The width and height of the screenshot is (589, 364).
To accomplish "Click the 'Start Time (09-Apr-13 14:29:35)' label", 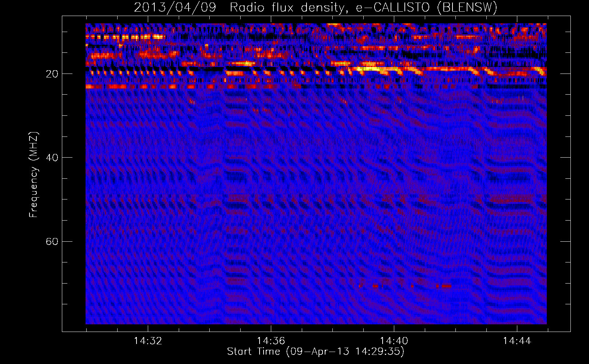I will (x=316, y=351).
